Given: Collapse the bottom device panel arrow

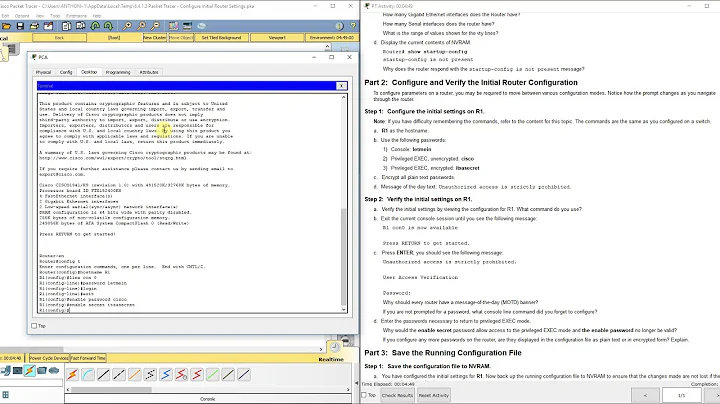Looking at the screenshot, I should 357,382.
